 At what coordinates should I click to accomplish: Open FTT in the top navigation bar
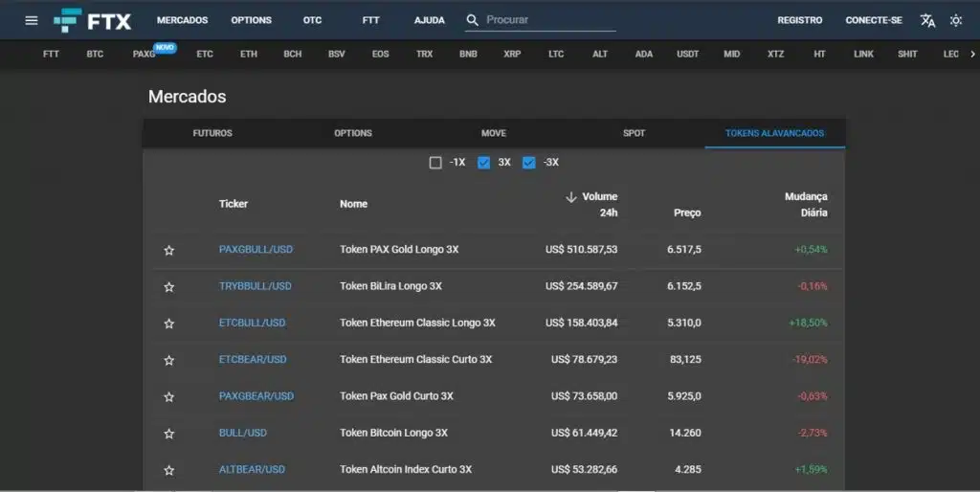[x=370, y=20]
